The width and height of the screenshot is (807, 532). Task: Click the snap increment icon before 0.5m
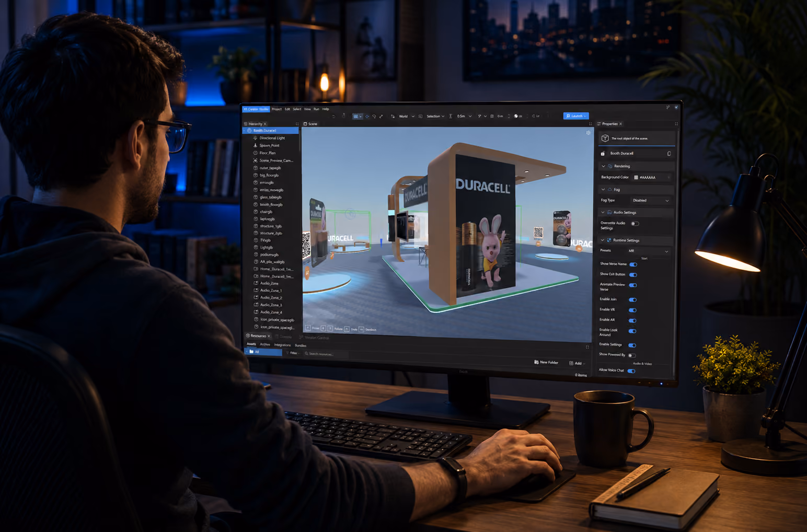click(451, 116)
